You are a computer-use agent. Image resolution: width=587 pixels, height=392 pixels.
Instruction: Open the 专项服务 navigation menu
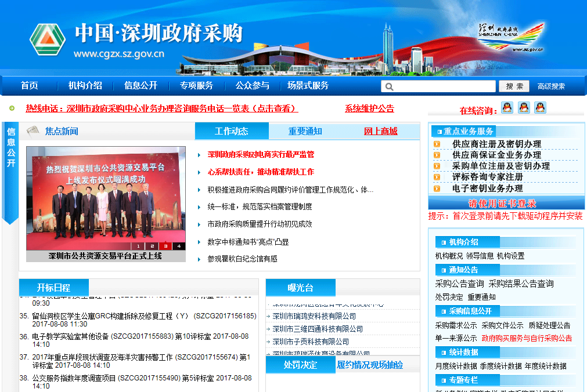coord(196,86)
